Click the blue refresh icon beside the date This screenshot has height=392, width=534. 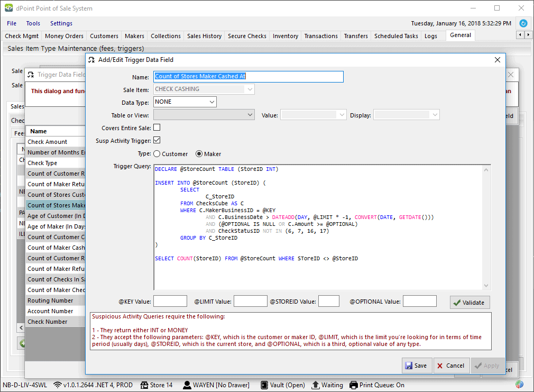[x=523, y=23]
